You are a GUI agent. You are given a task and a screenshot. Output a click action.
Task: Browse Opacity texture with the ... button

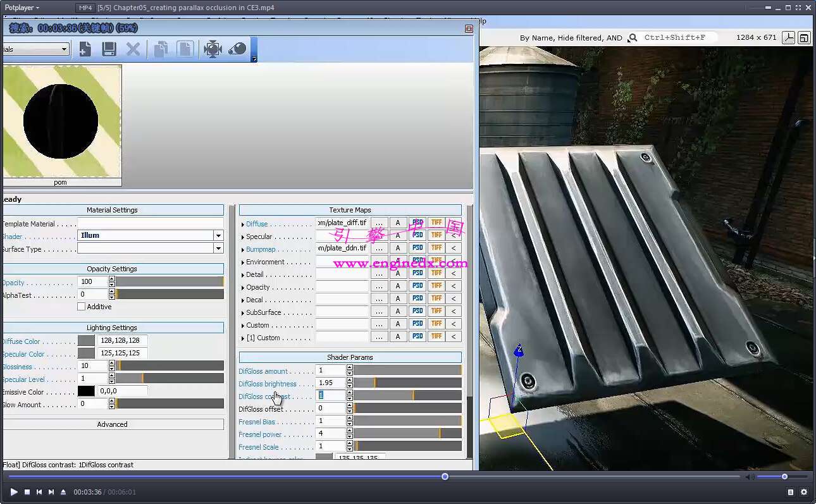(379, 286)
